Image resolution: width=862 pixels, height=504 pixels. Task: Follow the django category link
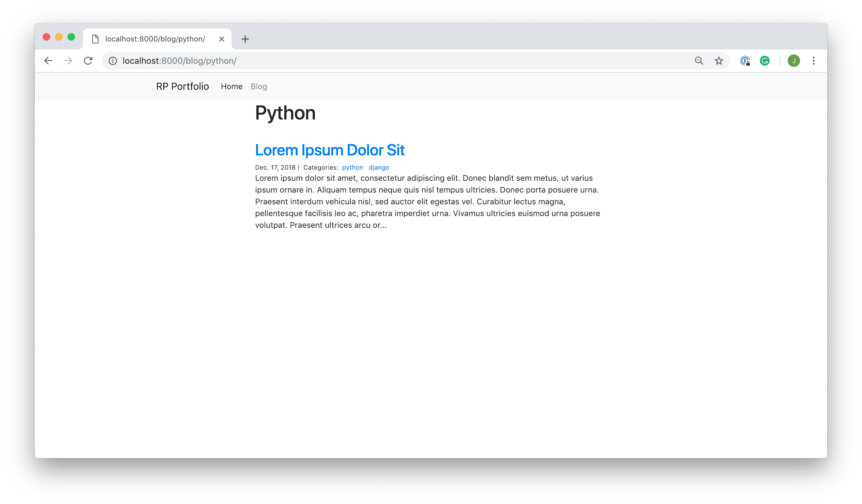[x=379, y=167]
